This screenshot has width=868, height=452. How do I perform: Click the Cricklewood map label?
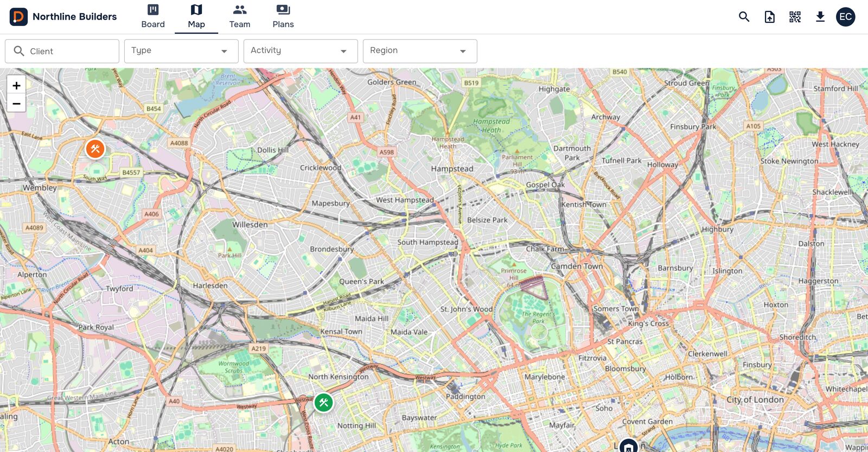(321, 168)
